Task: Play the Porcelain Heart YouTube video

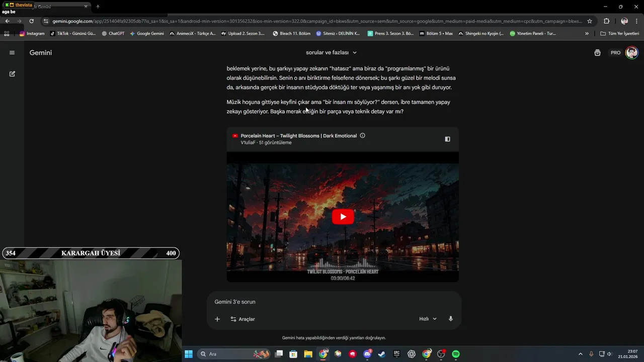Action: 343,217
